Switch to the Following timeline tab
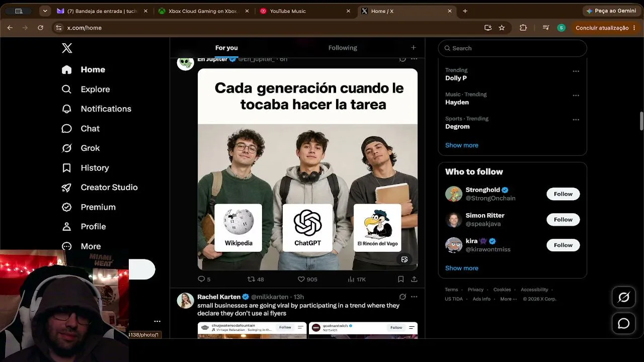Image resolution: width=644 pixels, height=362 pixels. 343,48
